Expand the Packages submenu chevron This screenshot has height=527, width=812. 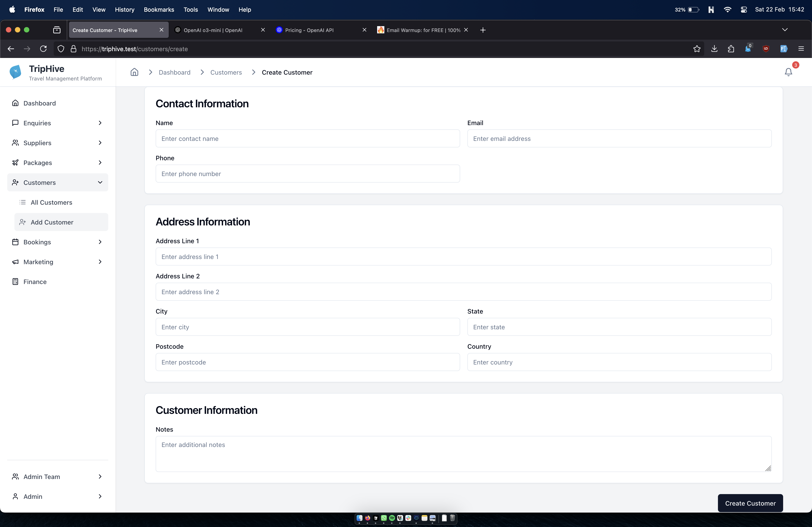point(100,162)
